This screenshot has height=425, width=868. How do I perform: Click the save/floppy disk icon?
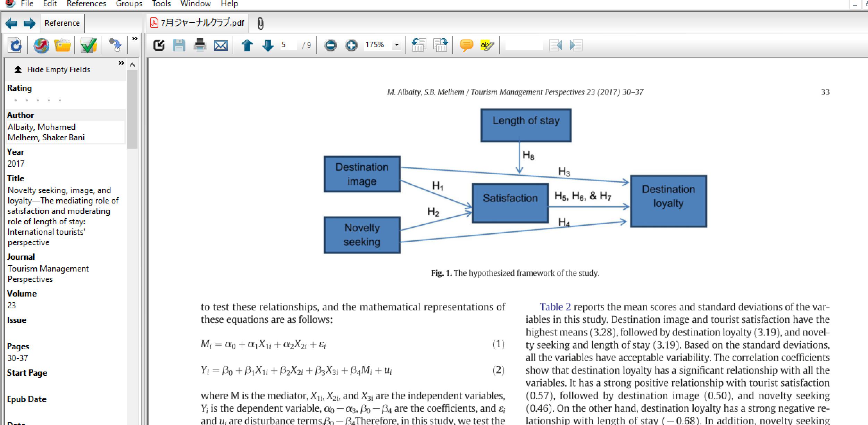pos(179,44)
